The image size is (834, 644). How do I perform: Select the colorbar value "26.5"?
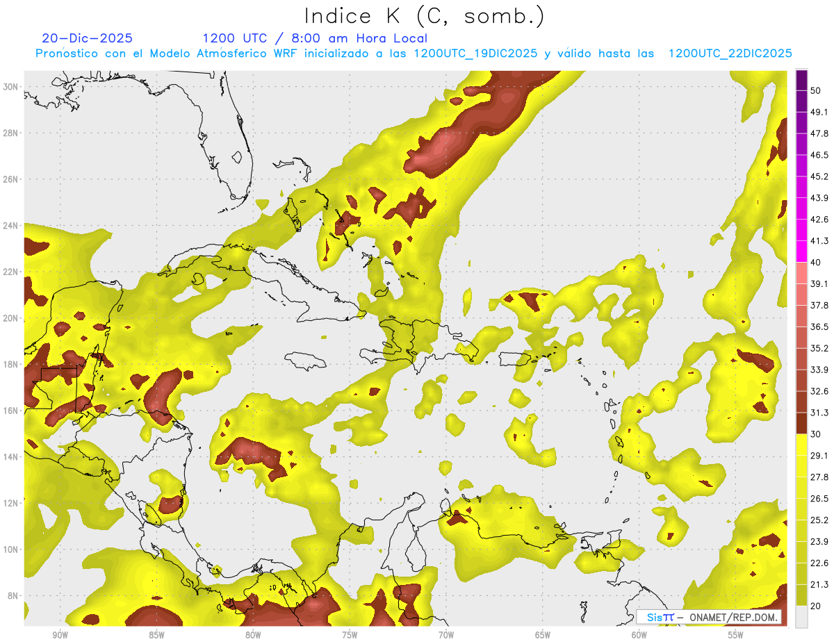(x=820, y=499)
